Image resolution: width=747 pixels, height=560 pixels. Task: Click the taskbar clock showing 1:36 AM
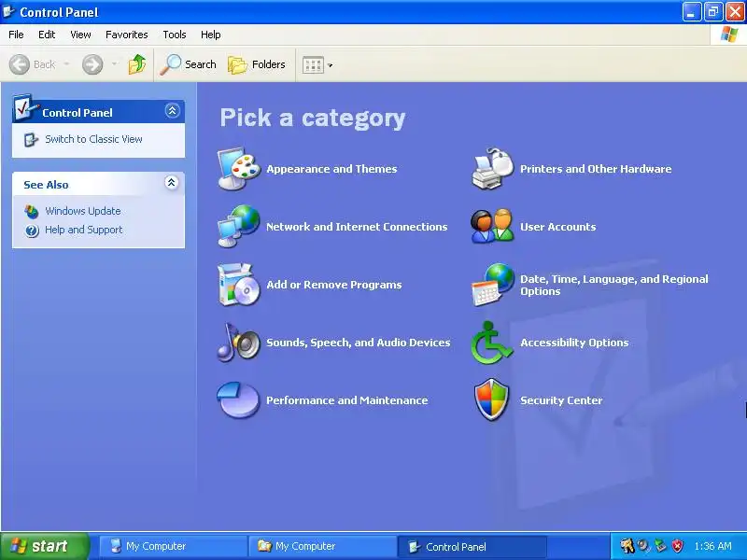tap(713, 546)
